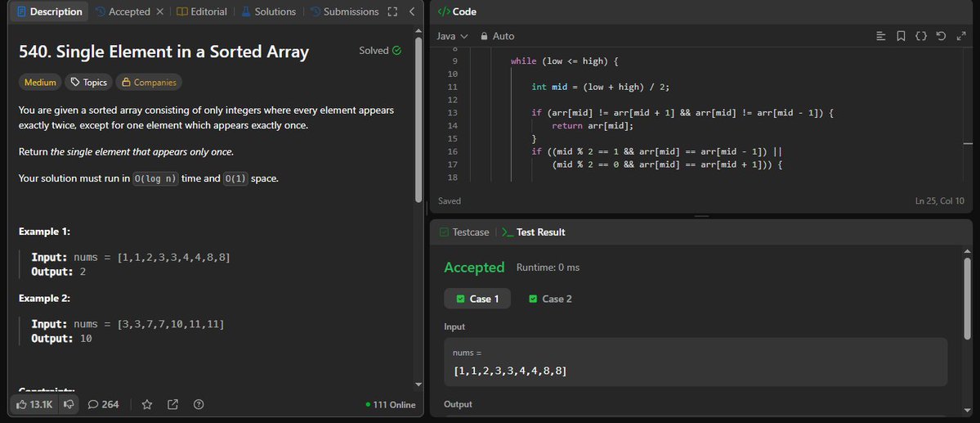
Task: Click the 'O(1)' inline code text
Action: [235, 178]
